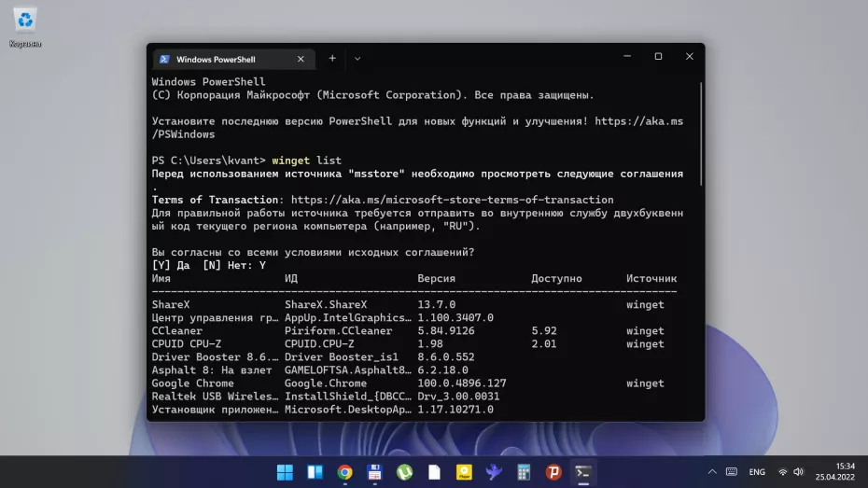Click AppUp.IntelGraphics ID text

point(347,317)
